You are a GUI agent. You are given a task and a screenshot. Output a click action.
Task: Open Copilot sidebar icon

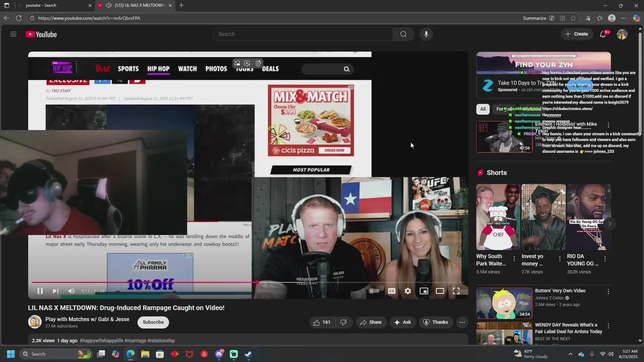click(x=636, y=18)
